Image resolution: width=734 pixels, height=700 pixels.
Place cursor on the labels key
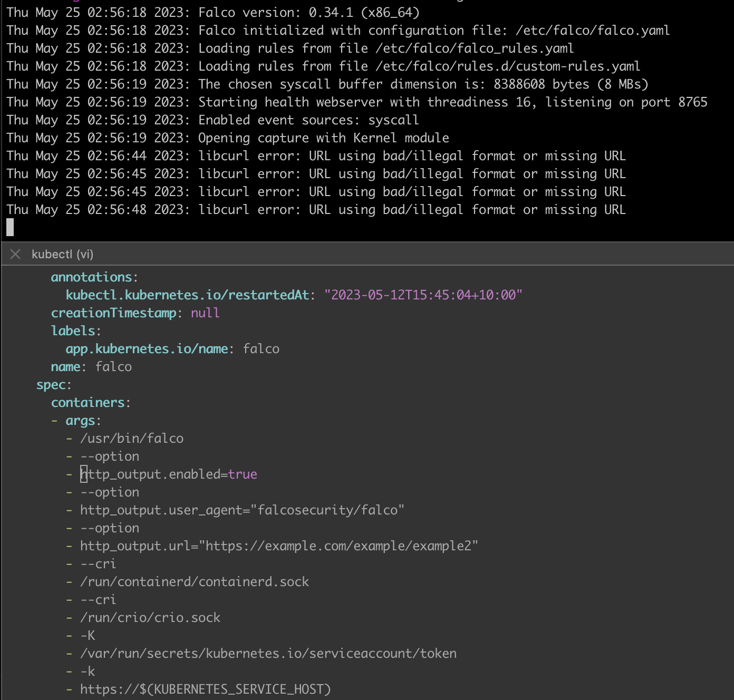click(x=73, y=330)
